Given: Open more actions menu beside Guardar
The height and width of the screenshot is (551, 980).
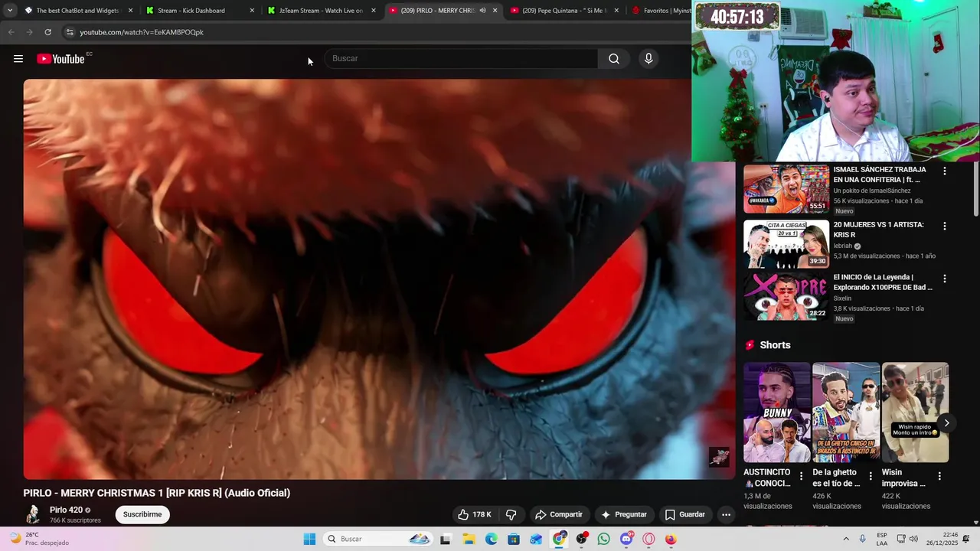Looking at the screenshot, I should point(727,514).
